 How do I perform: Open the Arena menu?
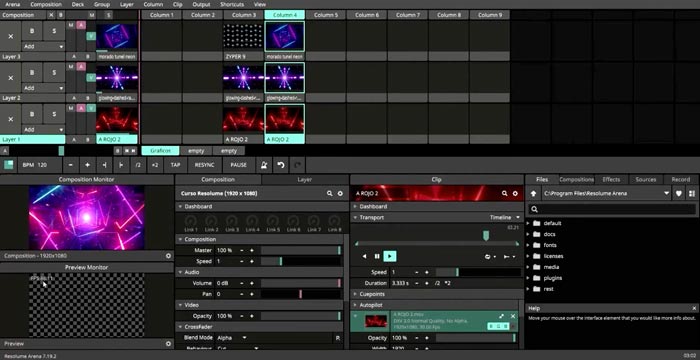(12, 4)
